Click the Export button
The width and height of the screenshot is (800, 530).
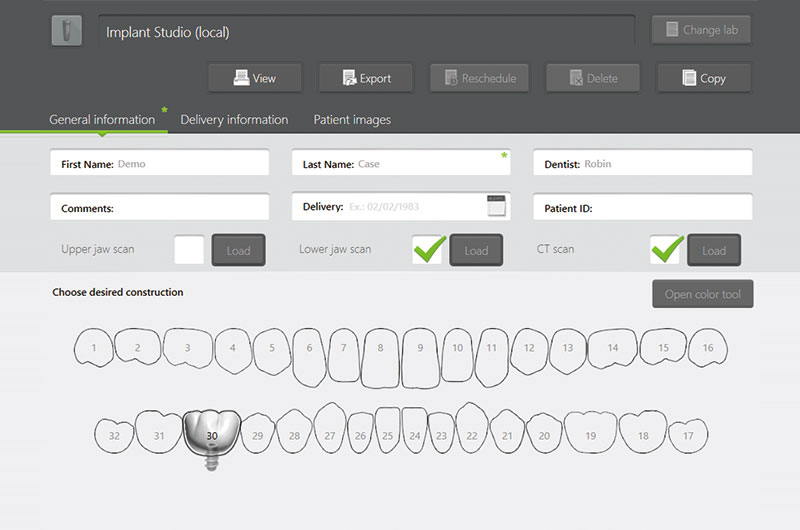[x=366, y=78]
